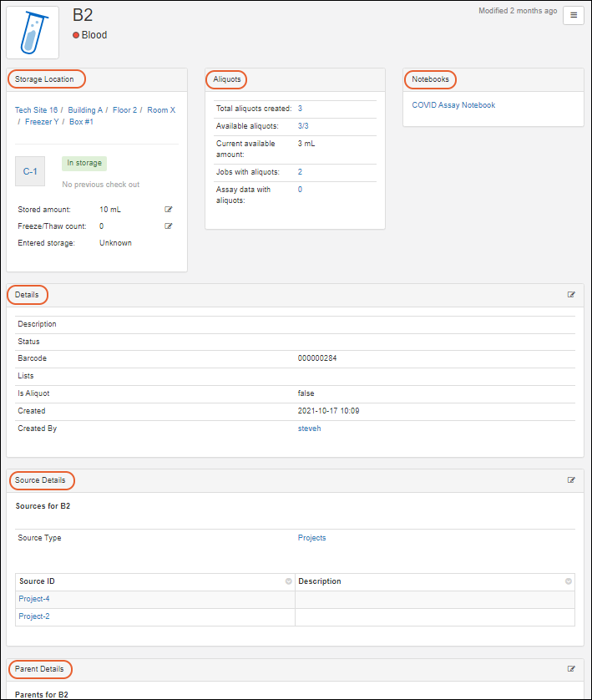Edit the Details panel
Screen dimensions: 592x700
click(571, 295)
